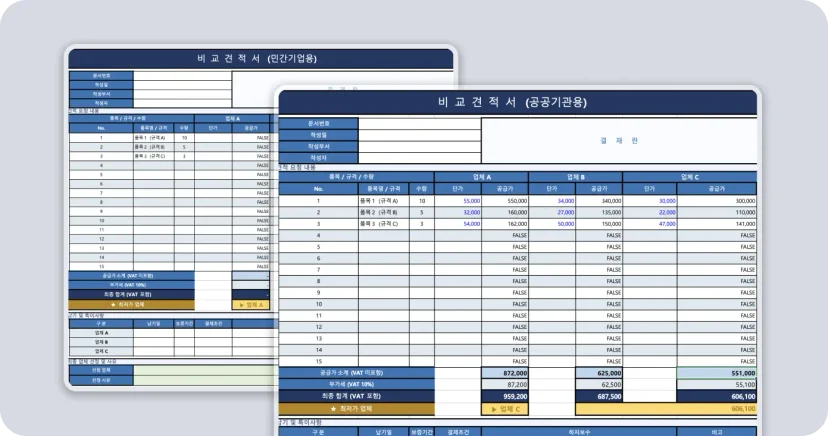Select unit price 22,000 cell
Viewport: 828px width, 436px height.
click(650, 213)
